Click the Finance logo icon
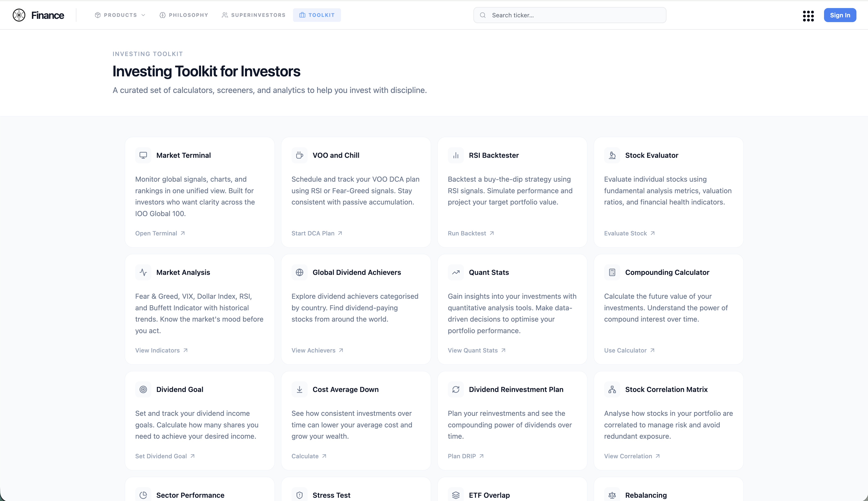 [19, 15]
